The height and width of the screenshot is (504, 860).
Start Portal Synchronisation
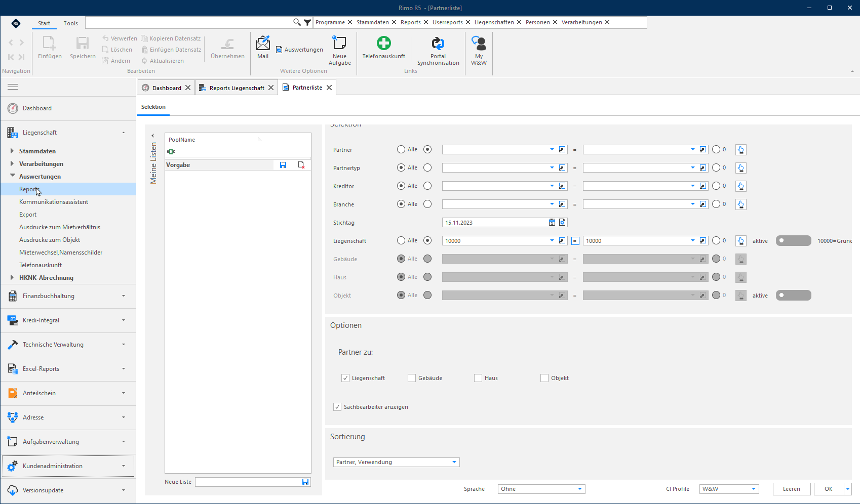(x=438, y=44)
